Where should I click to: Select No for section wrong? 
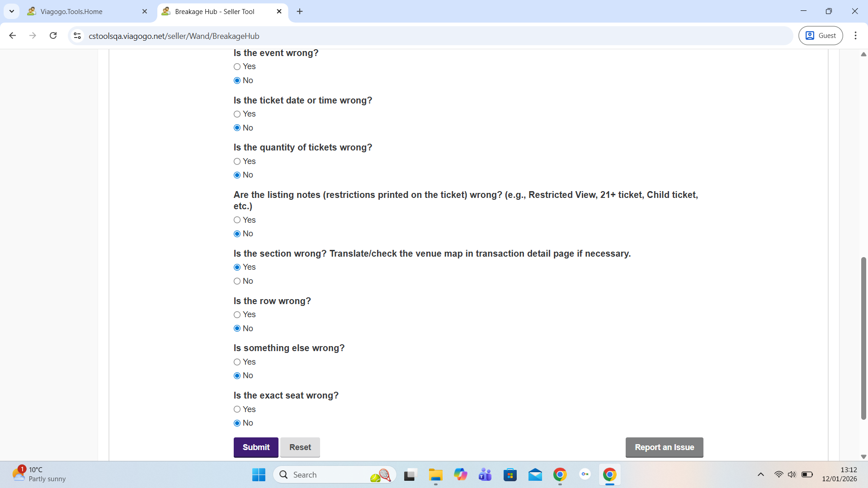pos(237,281)
